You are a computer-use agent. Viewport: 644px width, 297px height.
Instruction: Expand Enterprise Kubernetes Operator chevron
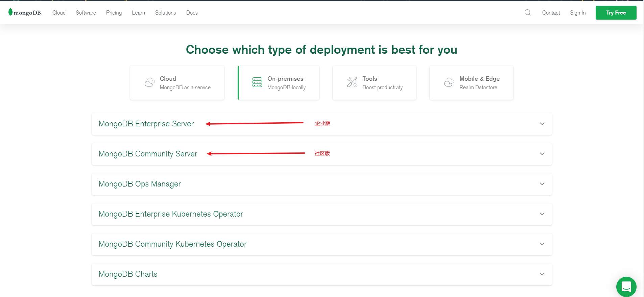point(542,214)
